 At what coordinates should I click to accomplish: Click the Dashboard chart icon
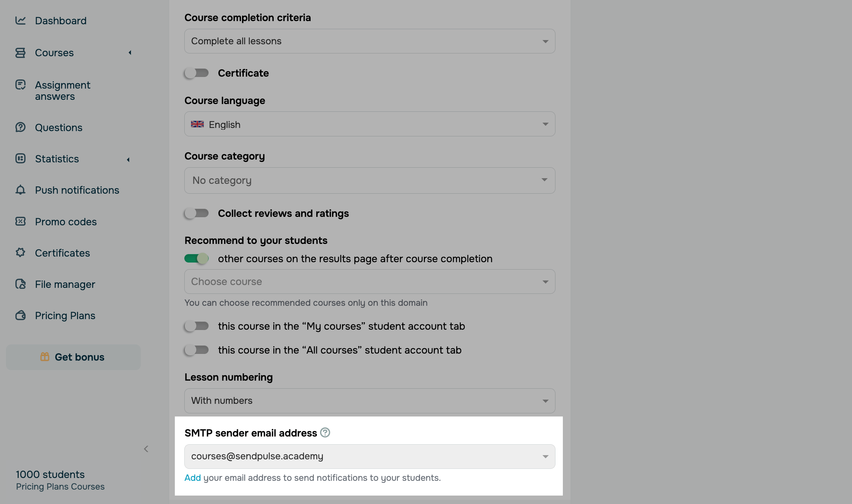pyautogui.click(x=20, y=21)
